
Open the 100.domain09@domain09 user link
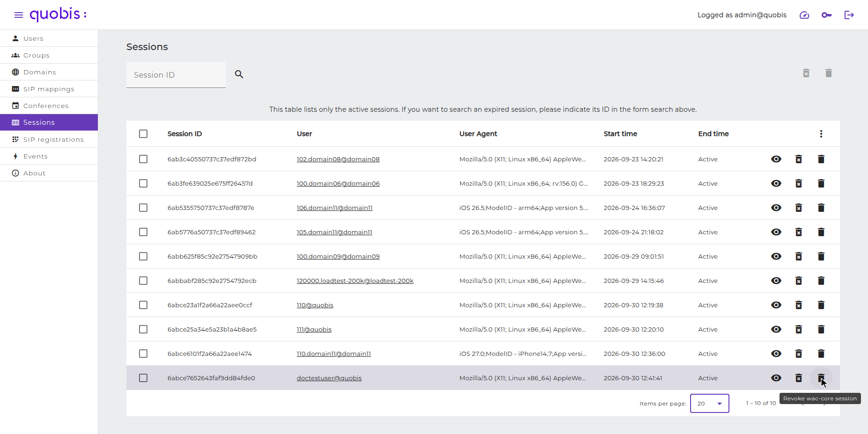pyautogui.click(x=338, y=257)
